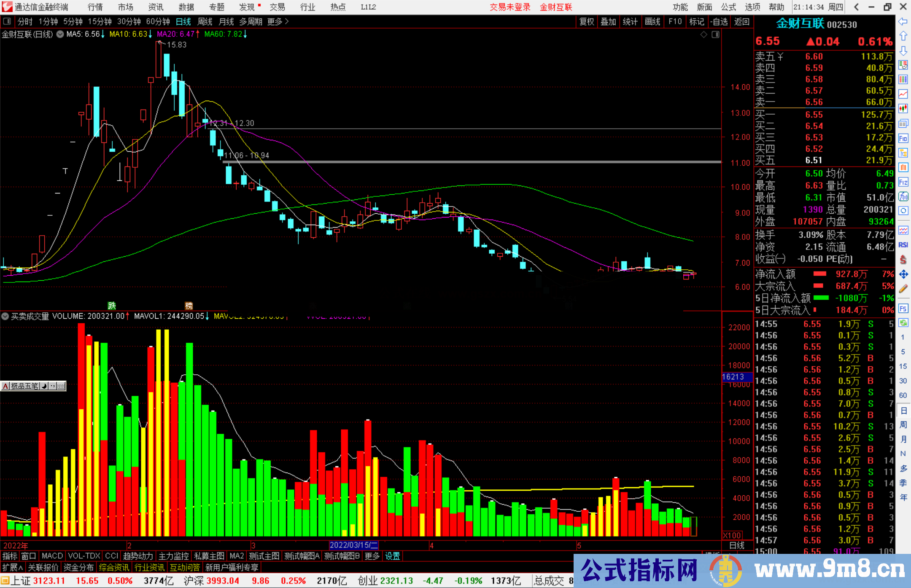This screenshot has height=588, width=911.
Task: Click the RSI indicator icon
Action: pyautogui.click(x=903, y=245)
